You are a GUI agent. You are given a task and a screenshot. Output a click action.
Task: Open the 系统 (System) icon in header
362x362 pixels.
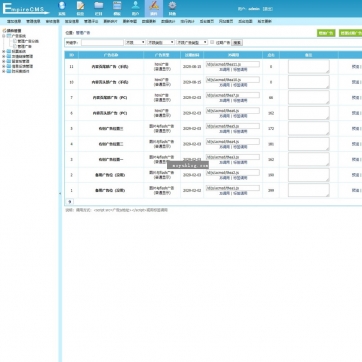click(62, 8)
